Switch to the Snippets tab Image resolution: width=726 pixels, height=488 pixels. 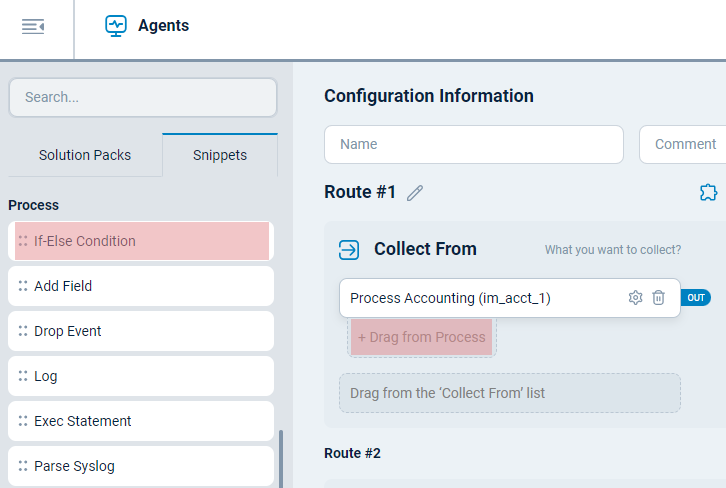point(220,155)
